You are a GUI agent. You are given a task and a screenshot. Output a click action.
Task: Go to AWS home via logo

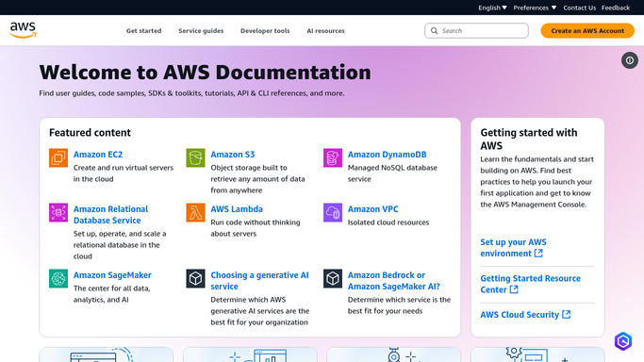23,30
